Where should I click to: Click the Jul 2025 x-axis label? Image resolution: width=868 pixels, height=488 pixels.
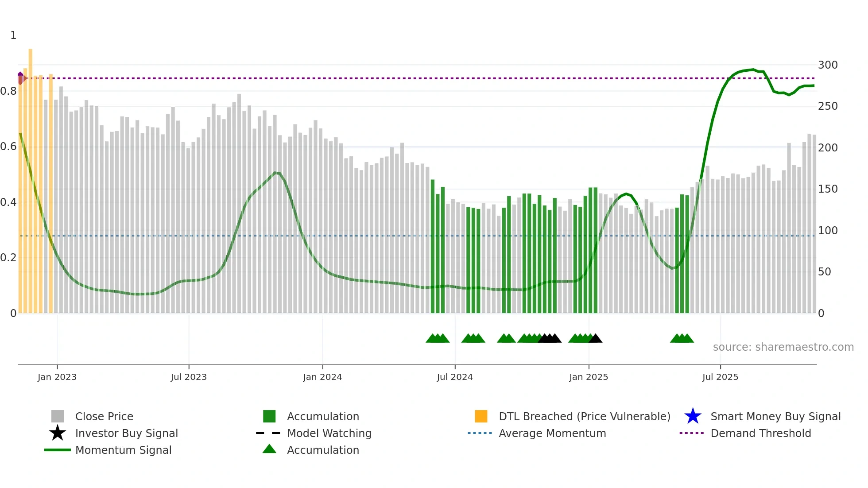pos(720,377)
